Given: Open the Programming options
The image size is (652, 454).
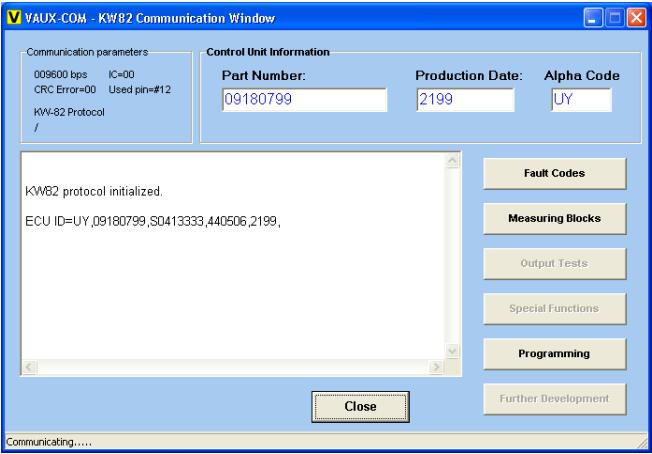Looking at the screenshot, I should point(554,354).
